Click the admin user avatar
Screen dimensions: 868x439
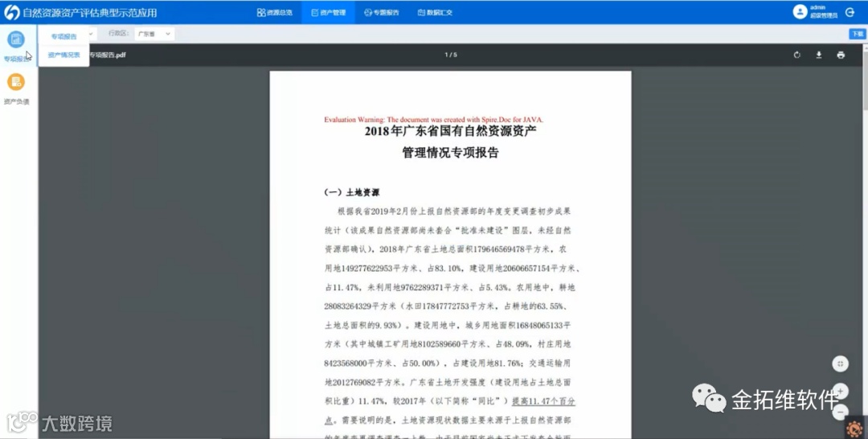point(800,11)
